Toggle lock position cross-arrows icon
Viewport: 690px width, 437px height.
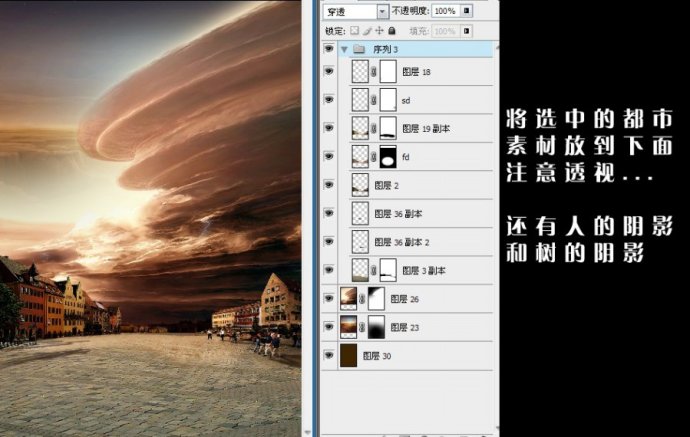coord(379,30)
